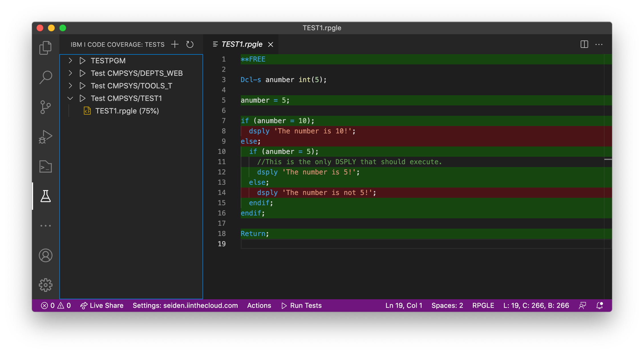Click the errors and warnings status indicator
This screenshot has width=644, height=354.
pos(56,305)
